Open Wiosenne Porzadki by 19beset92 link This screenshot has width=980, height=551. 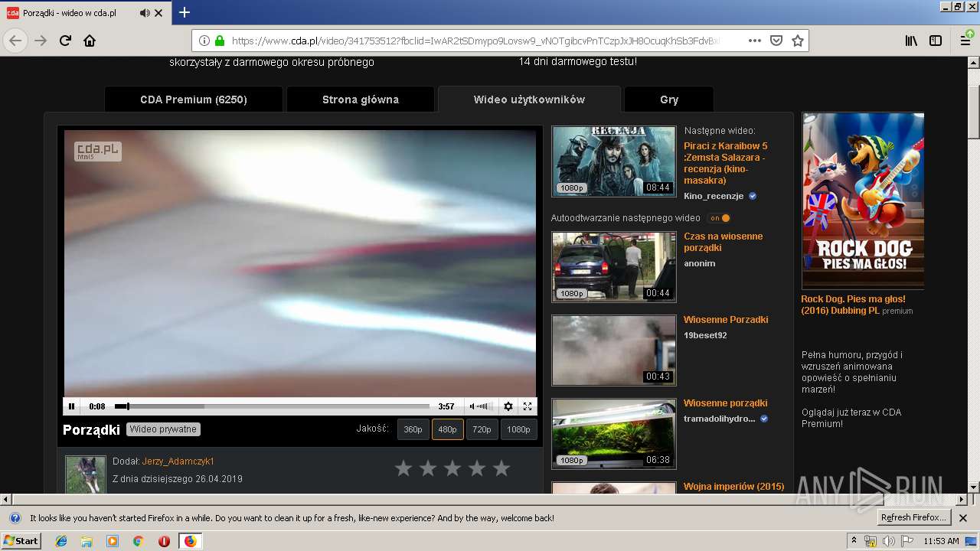coord(726,320)
